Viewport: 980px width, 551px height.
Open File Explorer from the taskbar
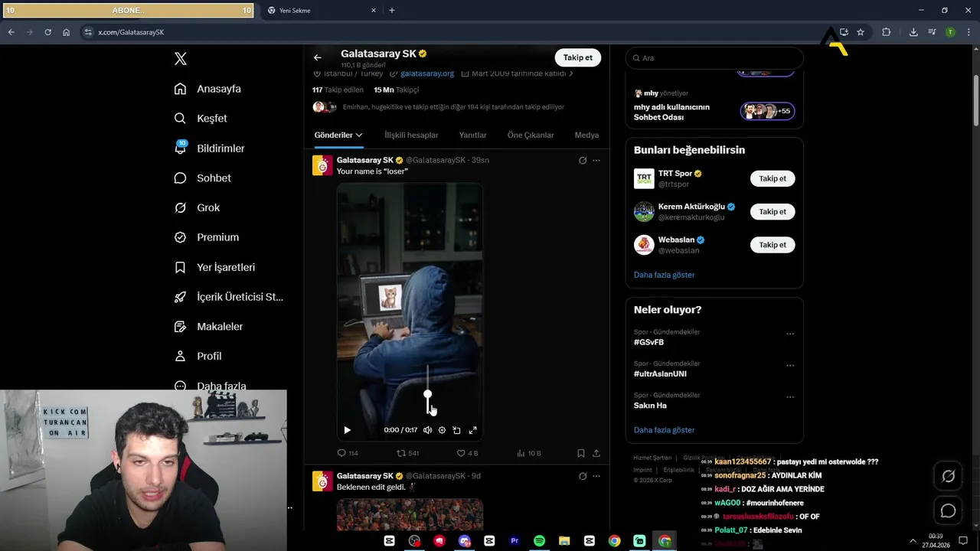point(564,541)
